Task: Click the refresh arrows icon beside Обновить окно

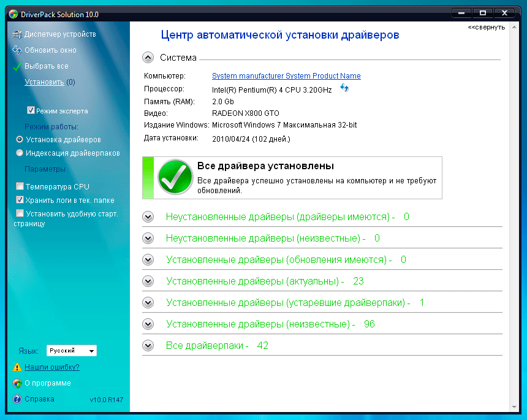Action: click(17, 50)
